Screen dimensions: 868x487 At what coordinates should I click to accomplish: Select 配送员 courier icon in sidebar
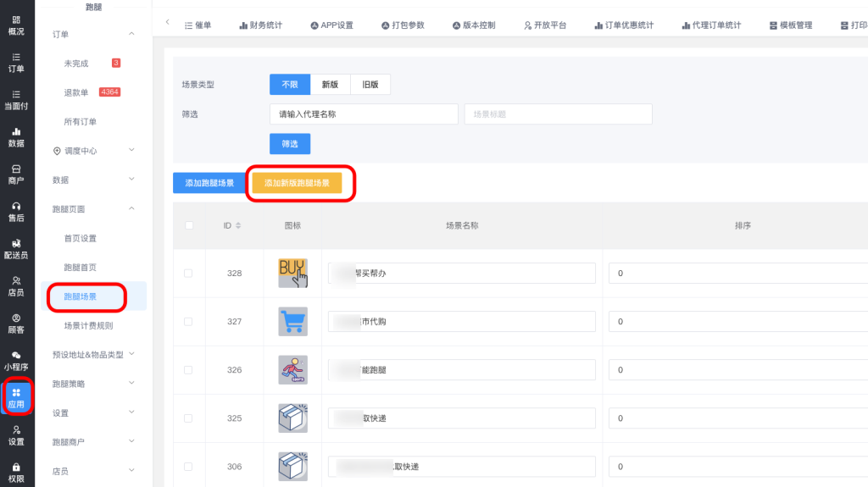coord(16,248)
